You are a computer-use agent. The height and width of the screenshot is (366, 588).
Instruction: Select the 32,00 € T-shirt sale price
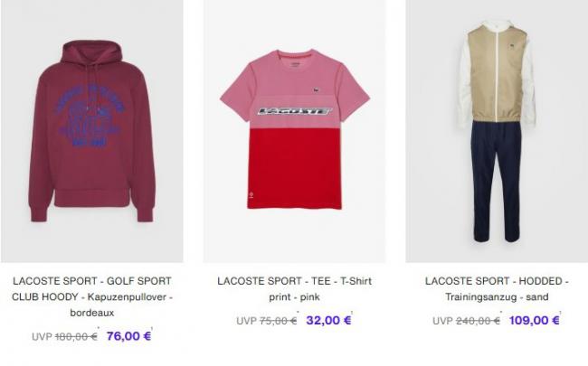(328, 320)
